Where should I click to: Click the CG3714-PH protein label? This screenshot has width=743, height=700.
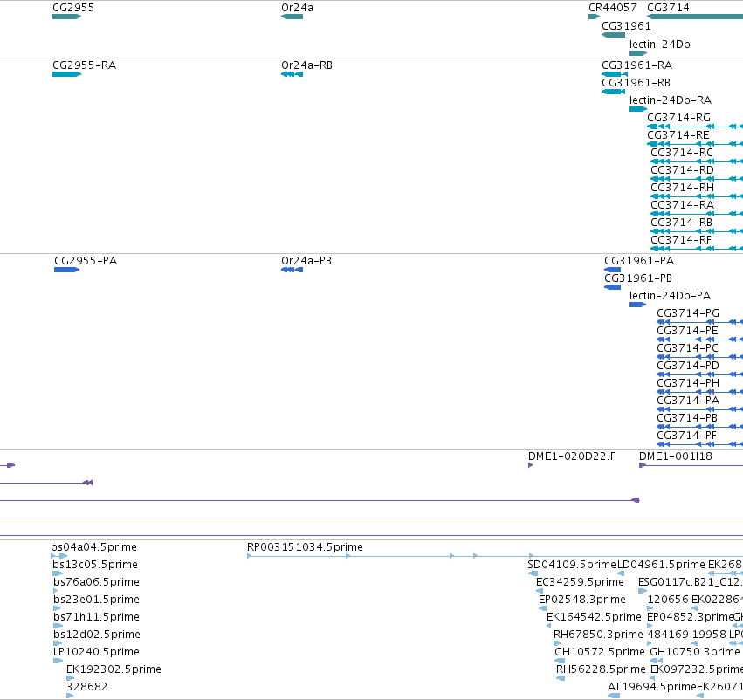[688, 384]
